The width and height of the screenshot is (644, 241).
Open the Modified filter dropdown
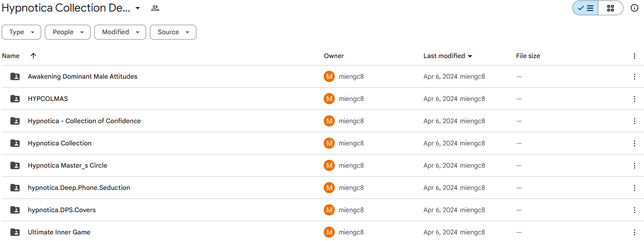point(120,32)
